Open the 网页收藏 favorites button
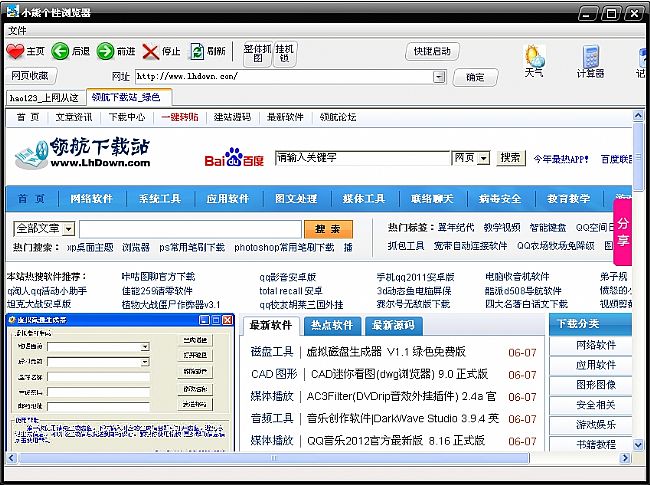650x485 pixels. tap(30, 75)
